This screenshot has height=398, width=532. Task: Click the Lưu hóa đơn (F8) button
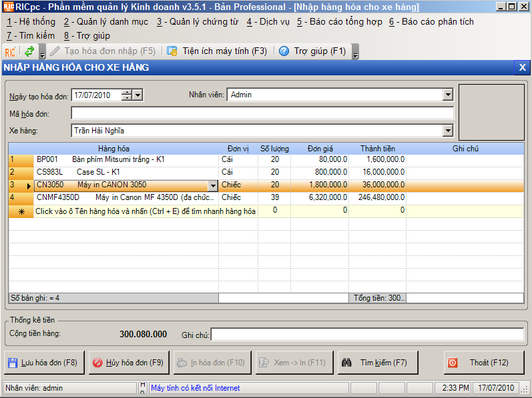click(x=44, y=363)
